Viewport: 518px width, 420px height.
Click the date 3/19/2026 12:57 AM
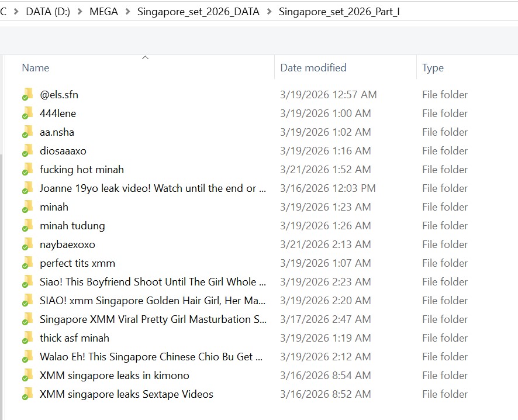(x=329, y=95)
